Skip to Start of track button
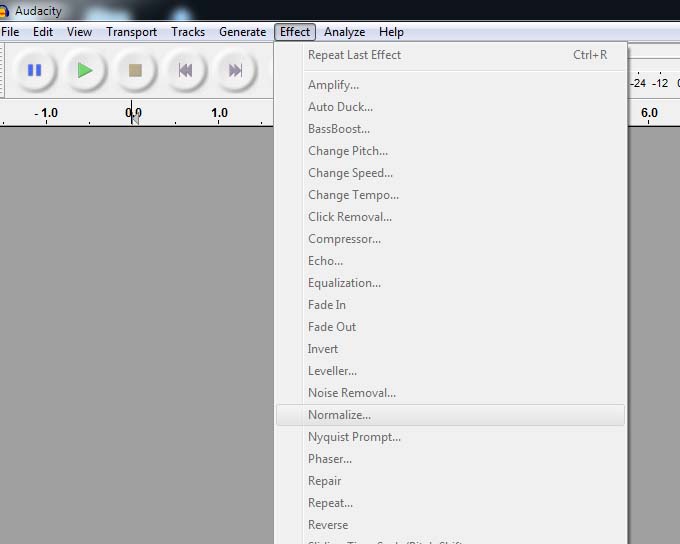680x544 pixels. 186,70
